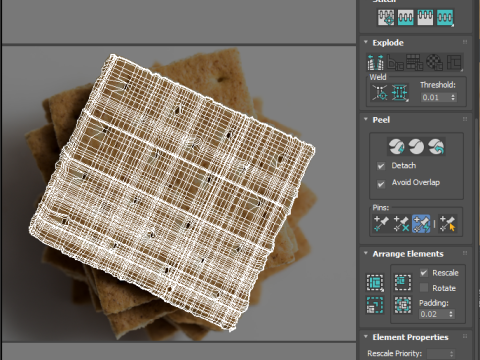Uncheck the Rescale checkbox
The image size is (480, 360).
pos(424,273)
